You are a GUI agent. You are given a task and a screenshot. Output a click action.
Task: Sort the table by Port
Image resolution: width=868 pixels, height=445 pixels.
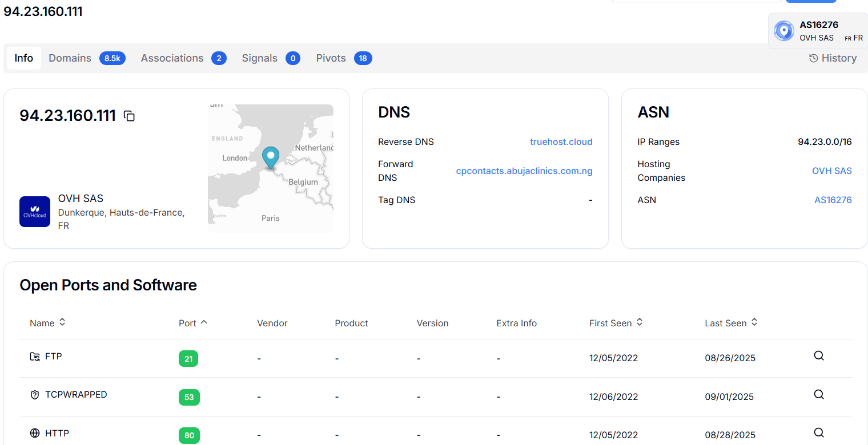click(x=193, y=323)
